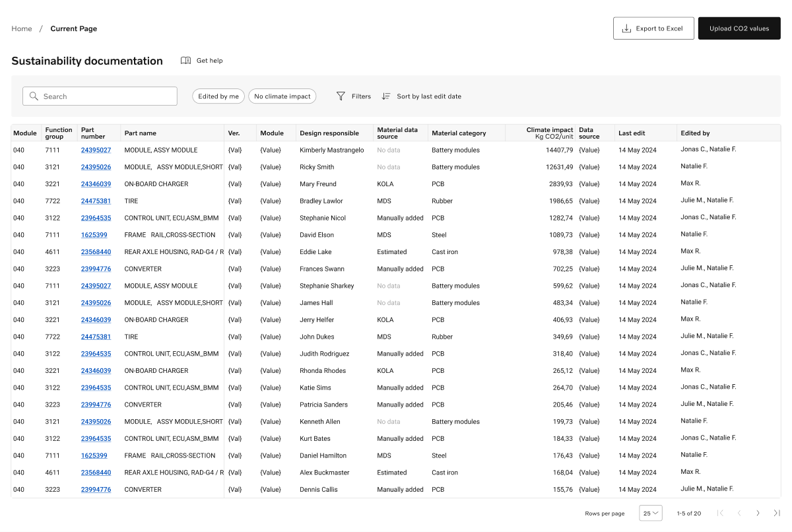Open part 24475381 in Bradley Lawlor row

pyautogui.click(x=96, y=201)
